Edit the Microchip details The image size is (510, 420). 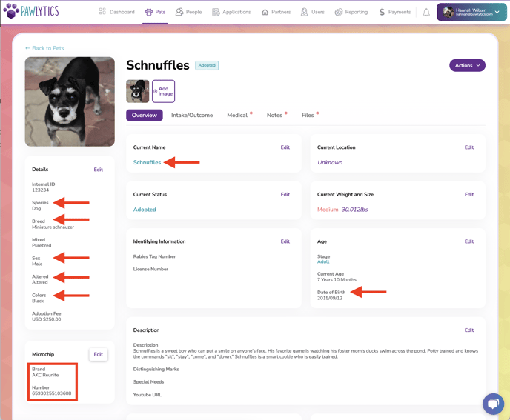point(98,354)
